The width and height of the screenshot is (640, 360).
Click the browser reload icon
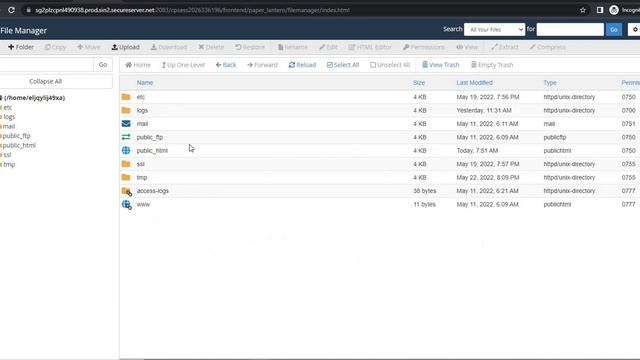click(11, 10)
